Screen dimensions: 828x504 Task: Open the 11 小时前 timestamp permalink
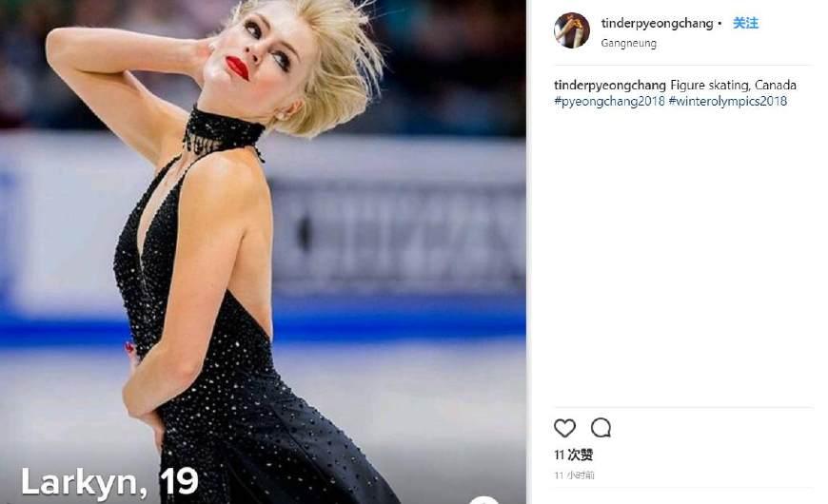[x=574, y=475]
